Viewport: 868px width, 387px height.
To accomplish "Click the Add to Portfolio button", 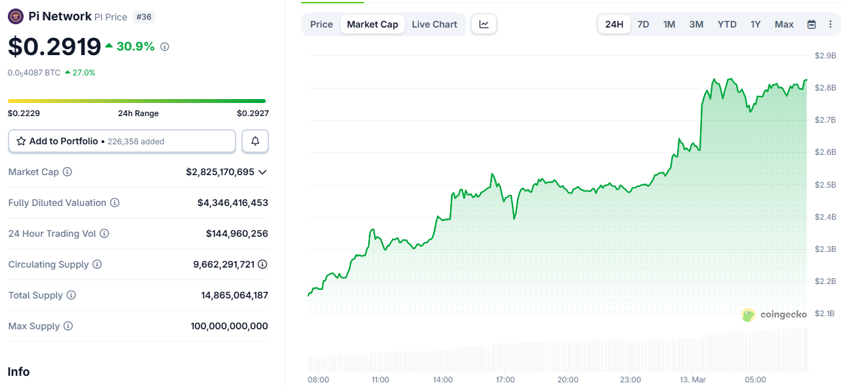I will click(x=121, y=141).
